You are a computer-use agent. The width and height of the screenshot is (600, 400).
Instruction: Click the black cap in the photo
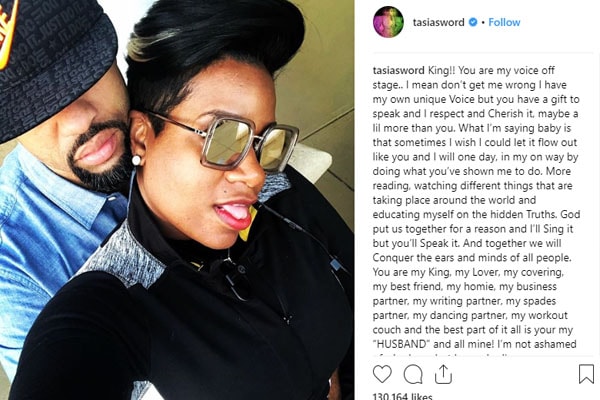tap(54, 57)
